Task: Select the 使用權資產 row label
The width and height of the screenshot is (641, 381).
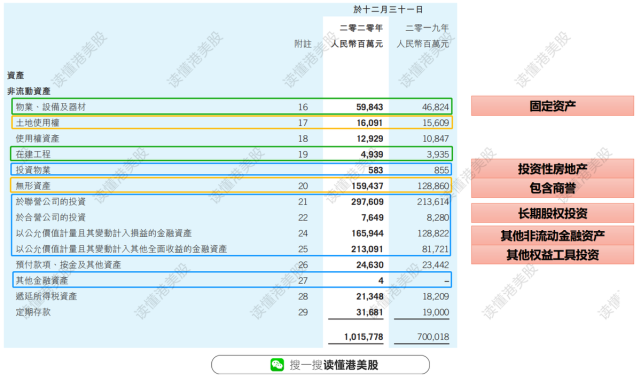Action: coord(37,139)
